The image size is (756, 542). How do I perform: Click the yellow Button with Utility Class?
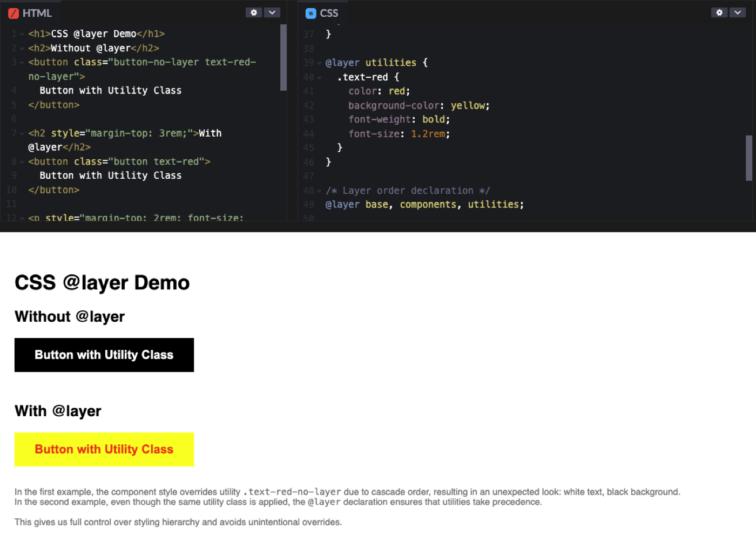point(104,449)
